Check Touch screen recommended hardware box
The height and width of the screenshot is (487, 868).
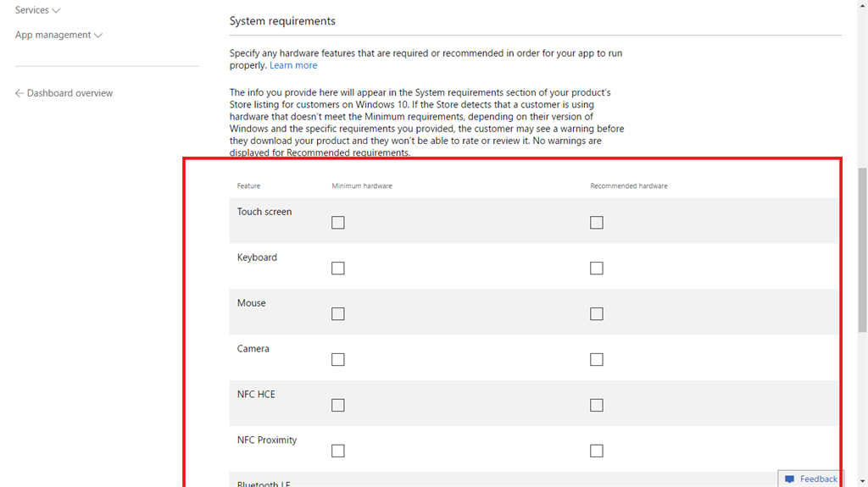coord(597,223)
